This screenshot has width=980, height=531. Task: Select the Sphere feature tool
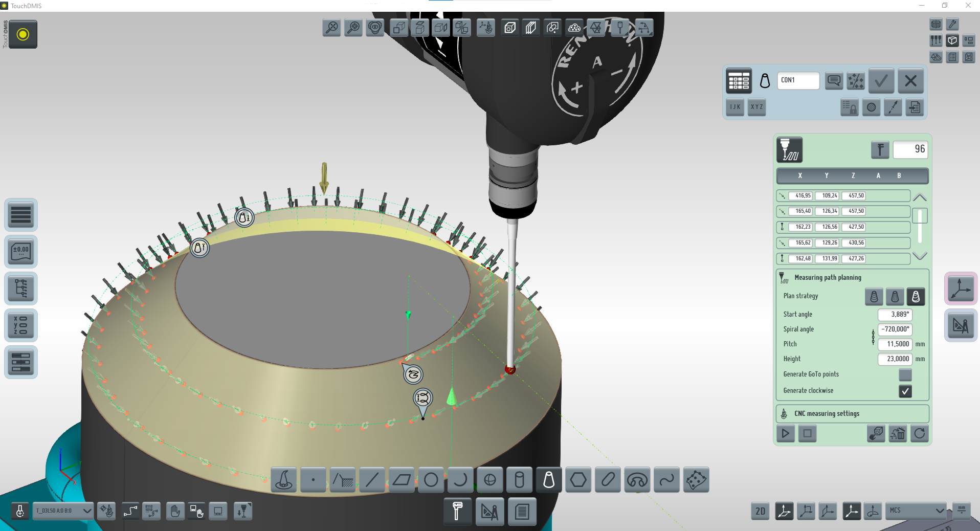(490, 480)
